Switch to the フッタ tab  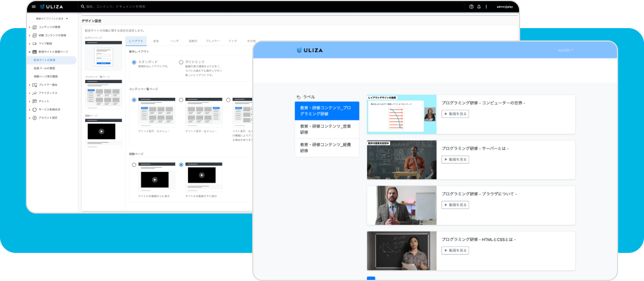click(x=232, y=41)
